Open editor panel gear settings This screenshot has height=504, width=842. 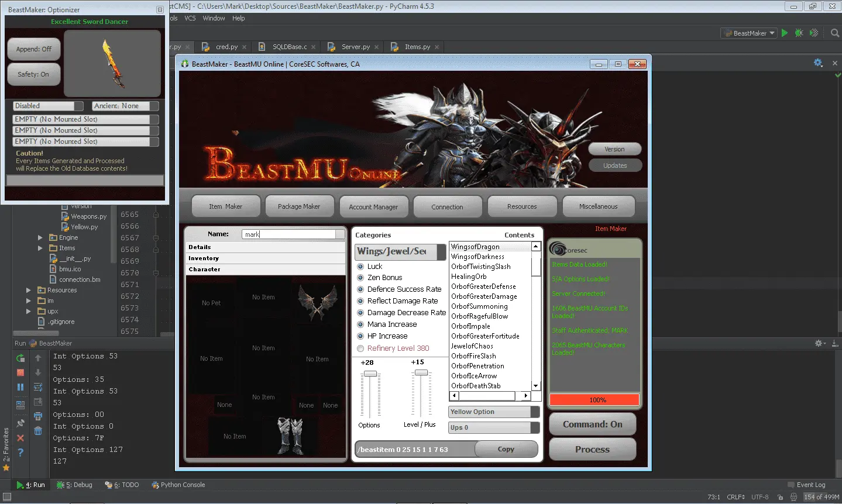(x=819, y=63)
